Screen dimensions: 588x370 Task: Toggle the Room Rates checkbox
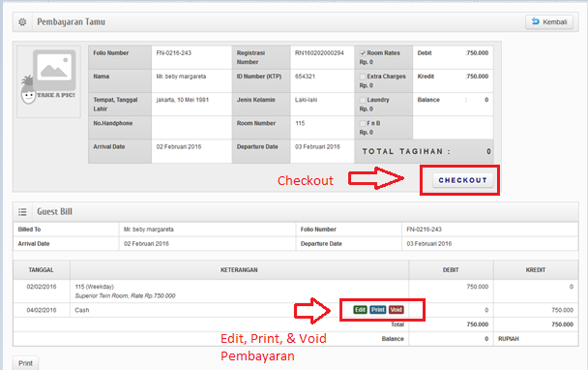(x=363, y=54)
